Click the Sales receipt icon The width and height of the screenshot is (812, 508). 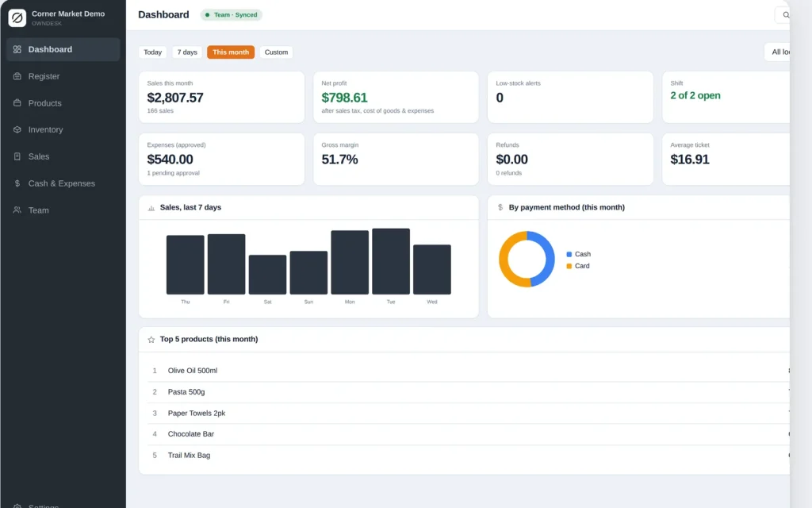17,156
